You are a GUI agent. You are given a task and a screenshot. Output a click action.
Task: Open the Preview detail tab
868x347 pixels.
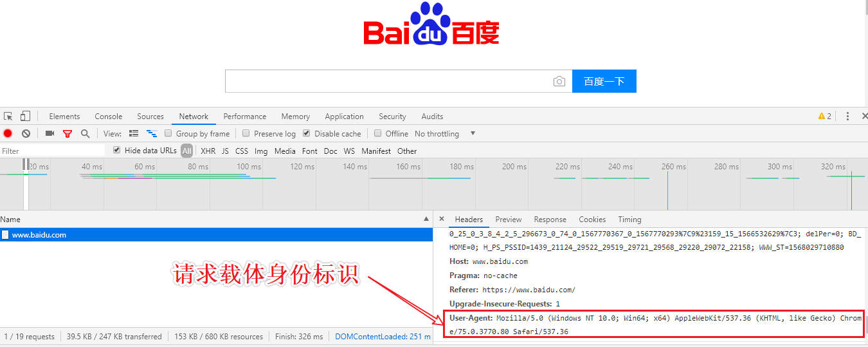[509, 220]
